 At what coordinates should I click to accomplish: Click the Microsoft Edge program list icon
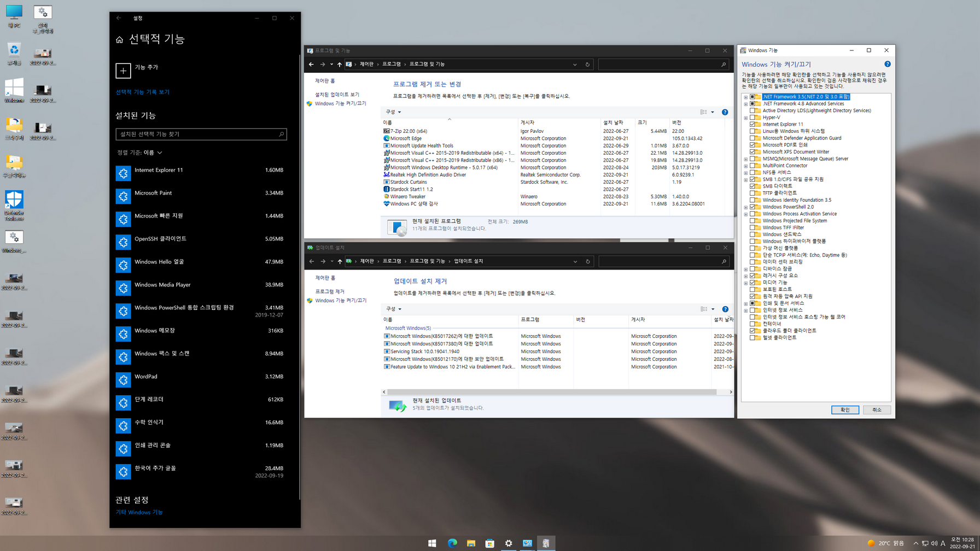tap(387, 138)
